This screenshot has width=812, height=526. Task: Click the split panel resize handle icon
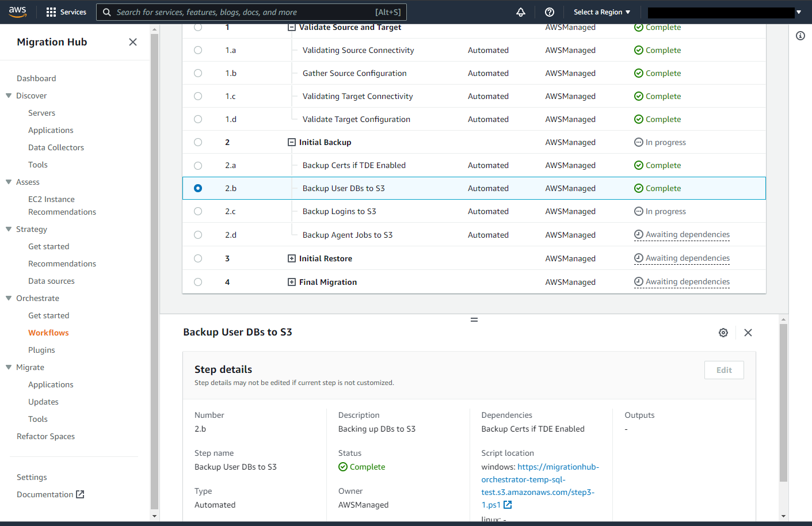click(474, 320)
